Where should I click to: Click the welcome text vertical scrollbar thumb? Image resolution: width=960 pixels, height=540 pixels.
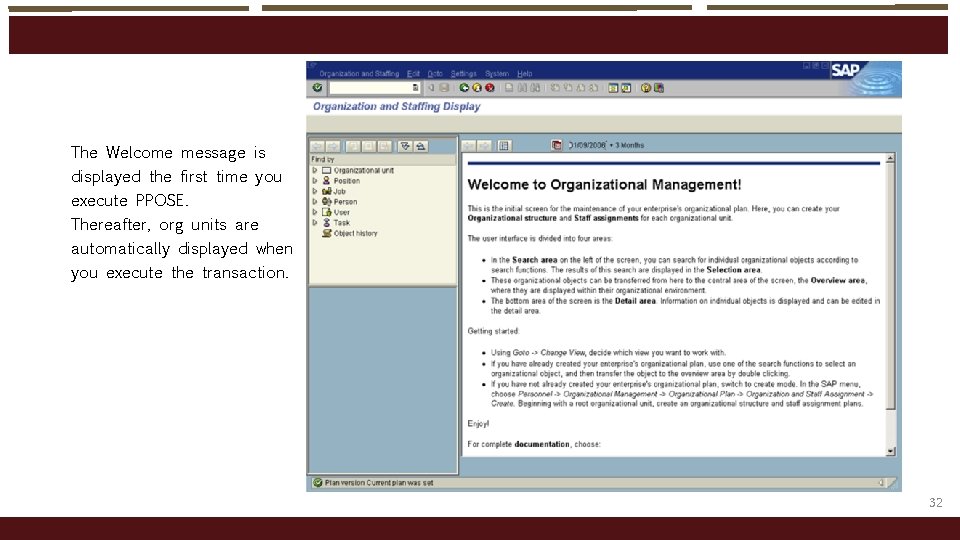890,287
